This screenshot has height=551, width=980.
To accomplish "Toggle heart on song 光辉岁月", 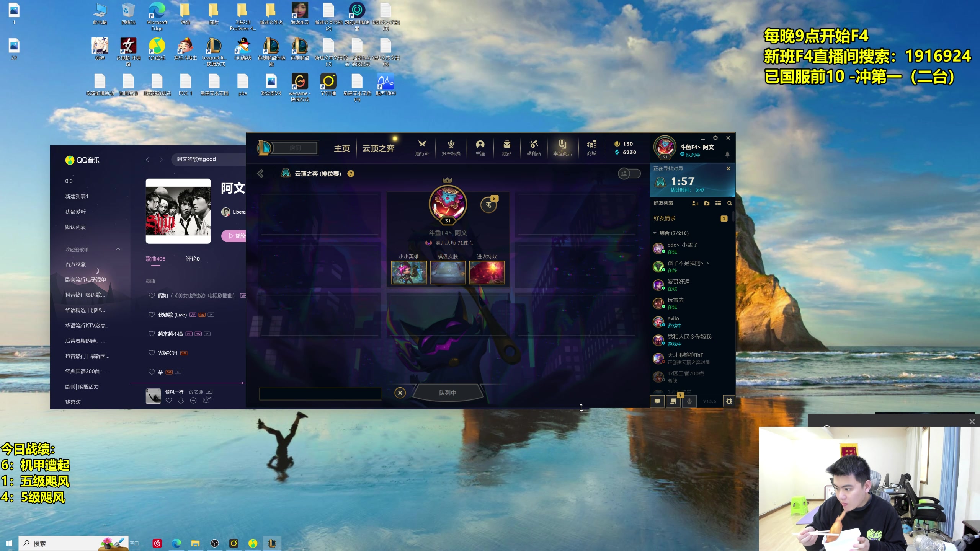I will (x=152, y=353).
